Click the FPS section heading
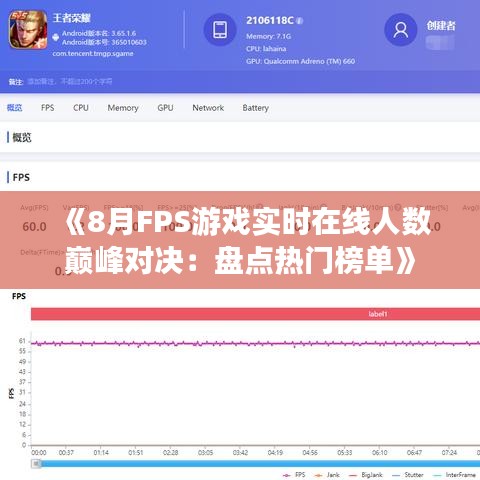Screen dimensions: 480x480 21,177
